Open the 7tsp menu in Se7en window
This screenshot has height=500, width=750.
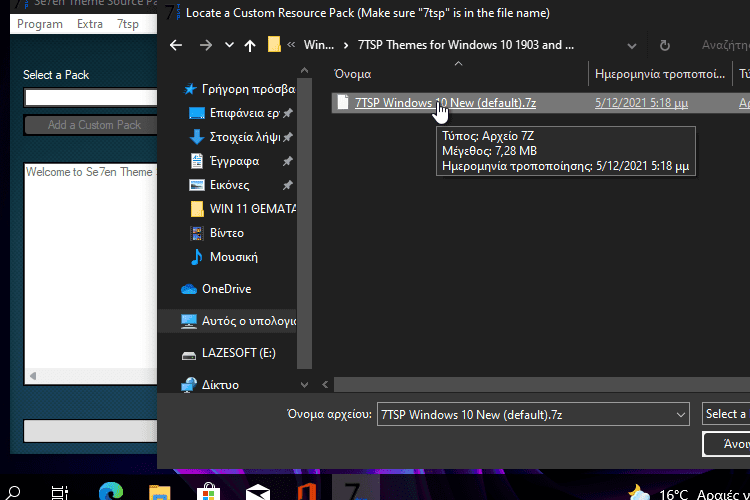[x=128, y=24]
